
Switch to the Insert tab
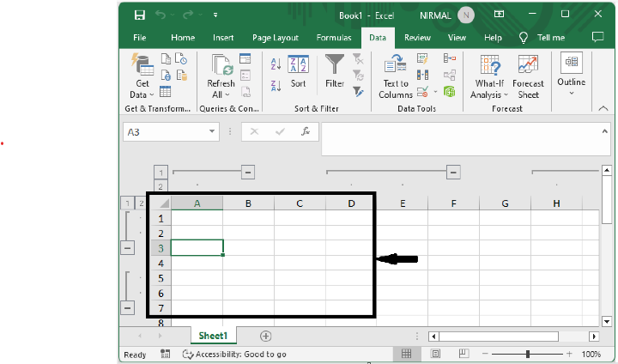223,38
